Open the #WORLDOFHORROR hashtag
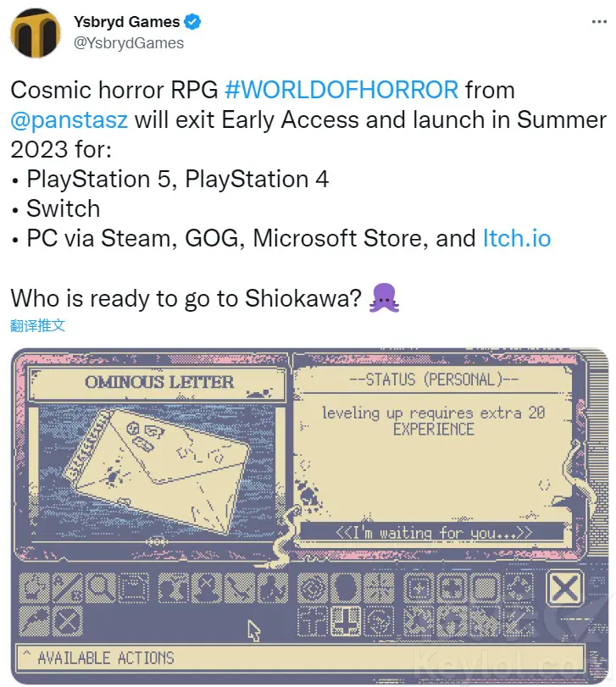 pos(341,90)
